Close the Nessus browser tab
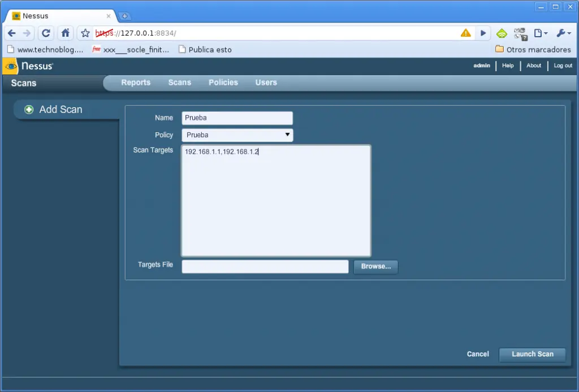 (x=109, y=16)
